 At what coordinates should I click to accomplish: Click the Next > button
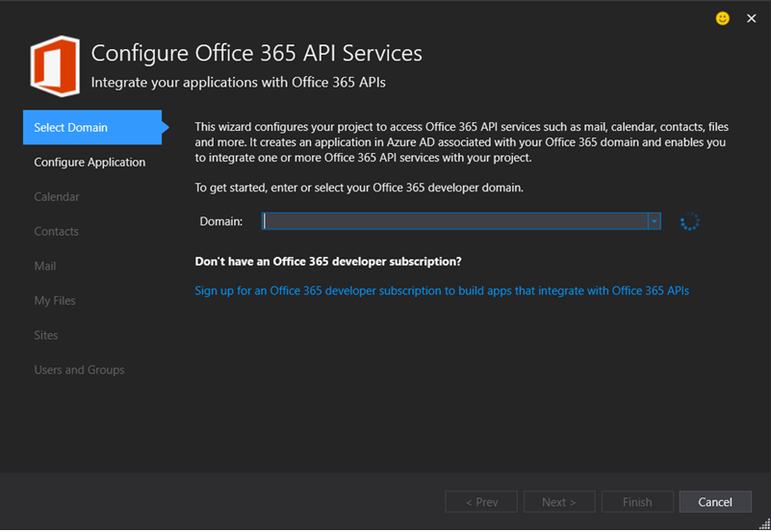pyautogui.click(x=559, y=501)
